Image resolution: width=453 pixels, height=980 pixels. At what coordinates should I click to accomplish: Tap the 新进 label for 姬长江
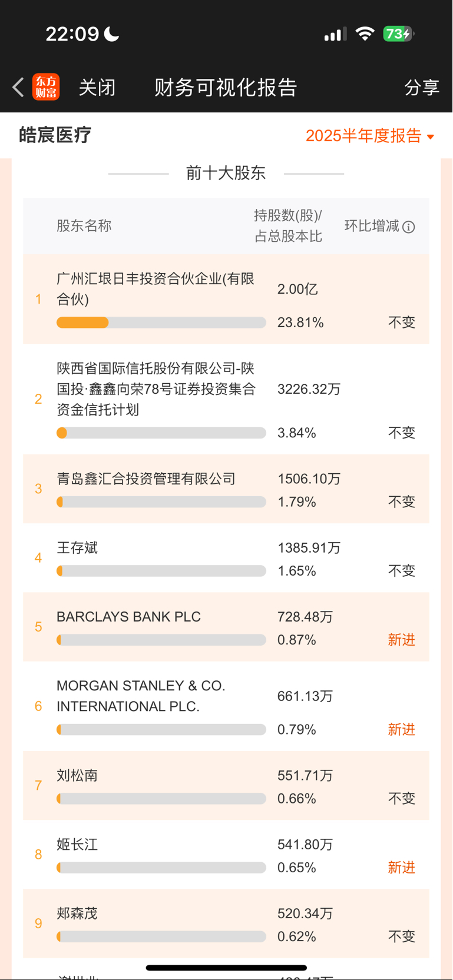coord(402,868)
